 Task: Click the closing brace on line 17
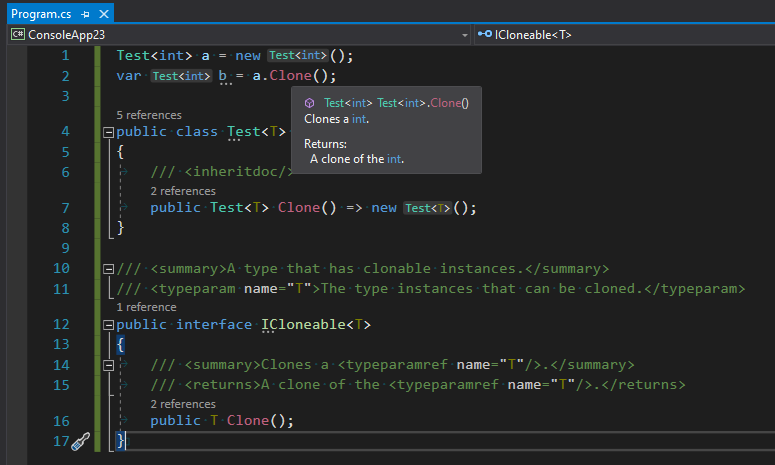click(x=120, y=440)
